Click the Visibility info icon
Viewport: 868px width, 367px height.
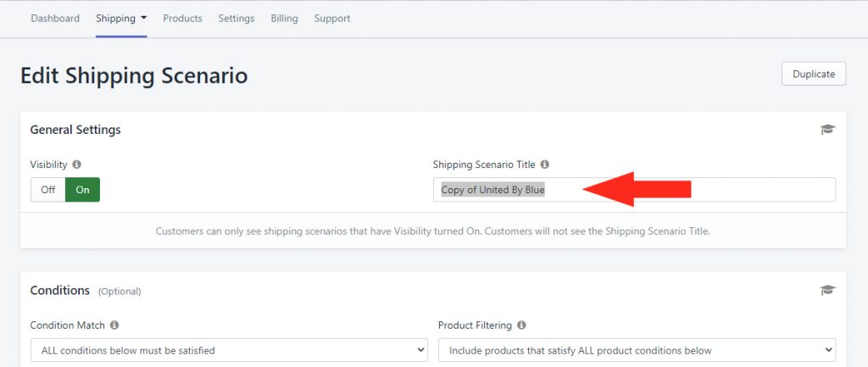point(77,164)
